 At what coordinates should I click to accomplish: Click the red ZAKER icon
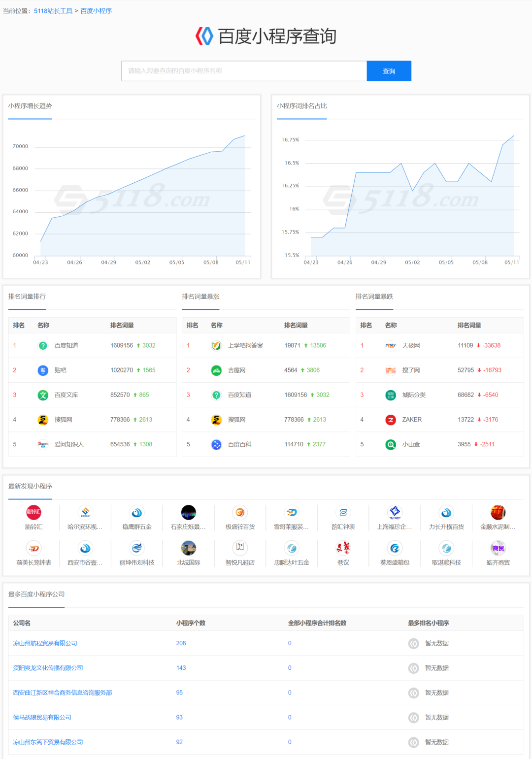pos(391,420)
